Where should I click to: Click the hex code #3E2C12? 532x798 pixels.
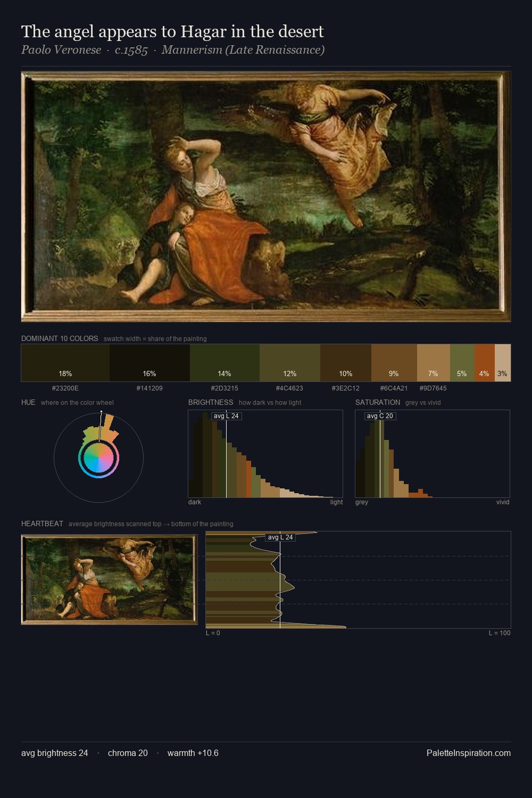tap(346, 388)
